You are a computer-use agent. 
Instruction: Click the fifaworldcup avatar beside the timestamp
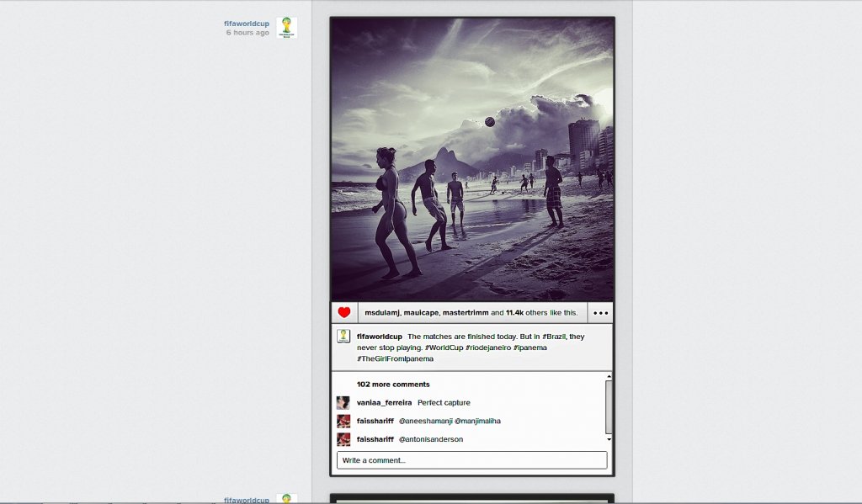286,28
